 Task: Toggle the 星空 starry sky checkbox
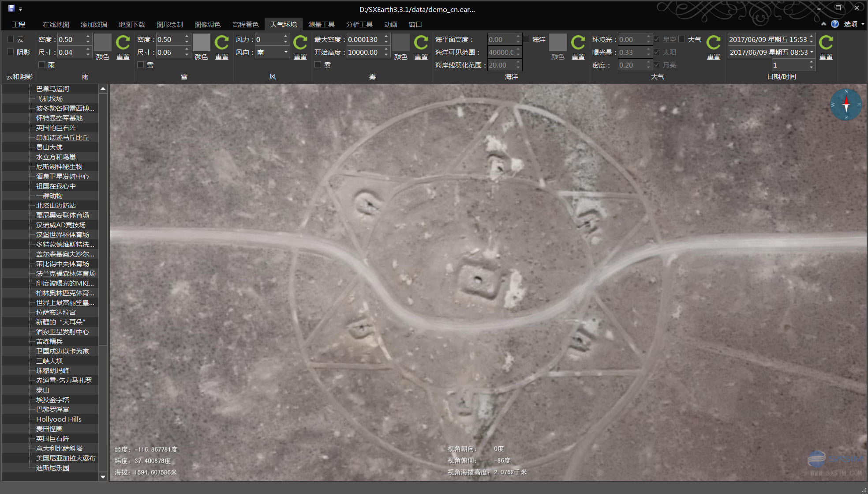coord(657,39)
